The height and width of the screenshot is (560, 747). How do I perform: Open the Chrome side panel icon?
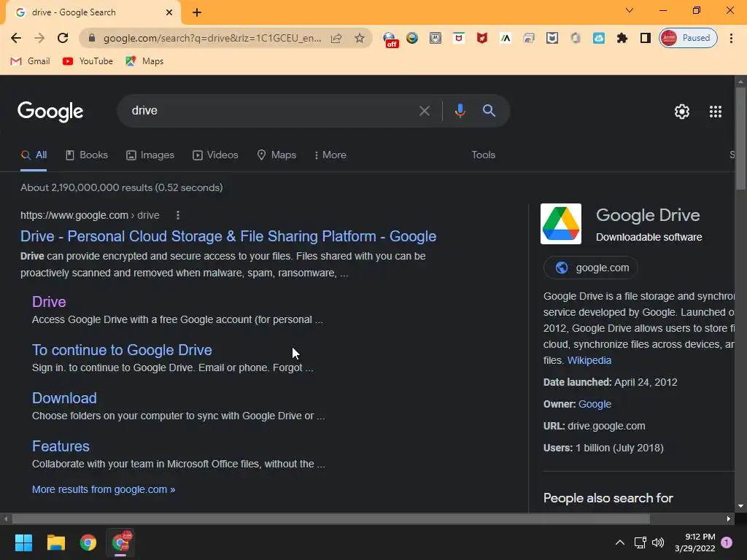pyautogui.click(x=645, y=38)
